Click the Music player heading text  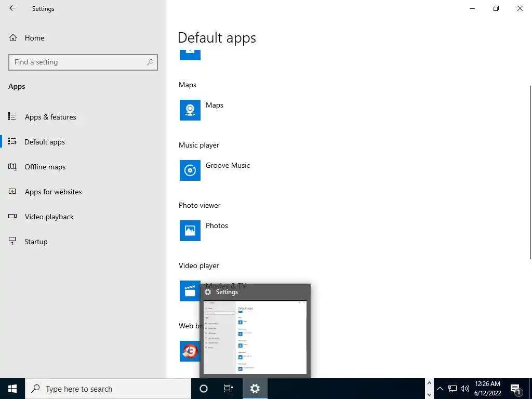click(x=199, y=145)
